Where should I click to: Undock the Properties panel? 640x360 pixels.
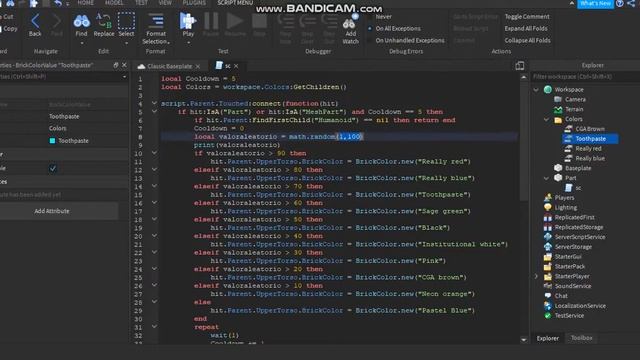(x=116, y=65)
